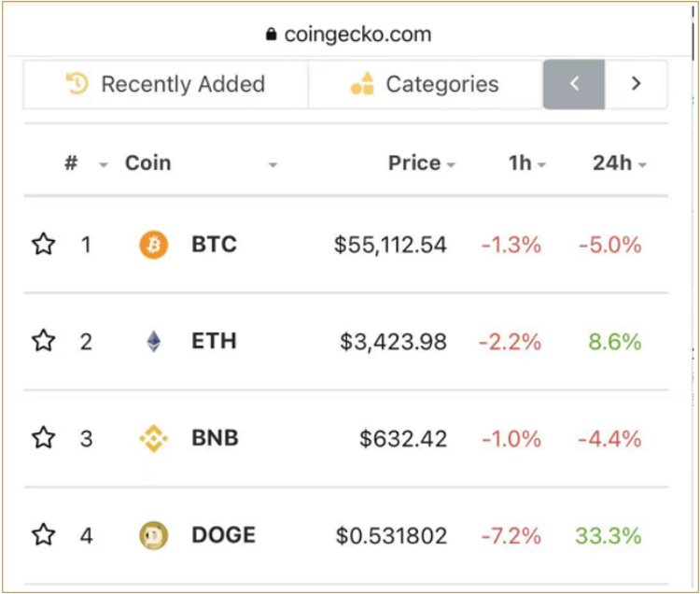Show previous tabs with left chevron button
Screen dimensions: 700x594
point(574,84)
